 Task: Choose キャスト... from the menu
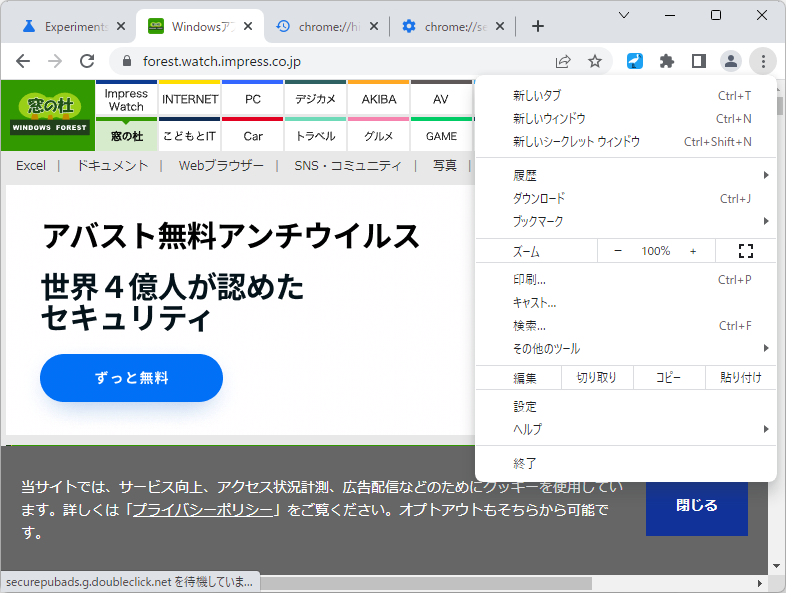626,302
